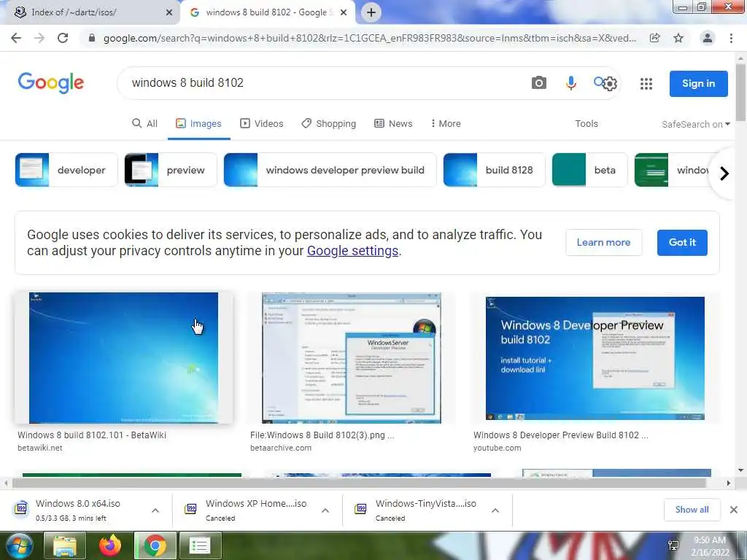This screenshot has height=560, width=747.
Task: Click the Sign in button
Action: pos(698,83)
